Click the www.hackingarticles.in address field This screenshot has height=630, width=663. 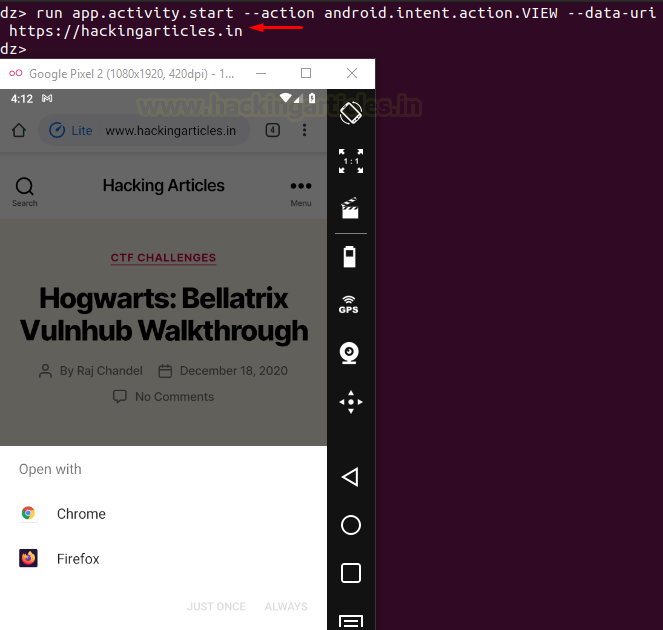point(171,131)
